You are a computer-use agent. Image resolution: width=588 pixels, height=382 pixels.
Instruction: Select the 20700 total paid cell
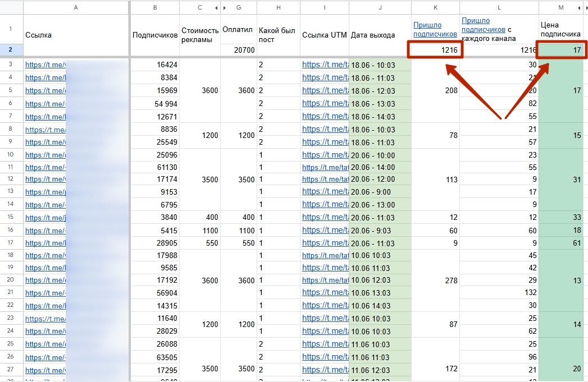[239, 50]
